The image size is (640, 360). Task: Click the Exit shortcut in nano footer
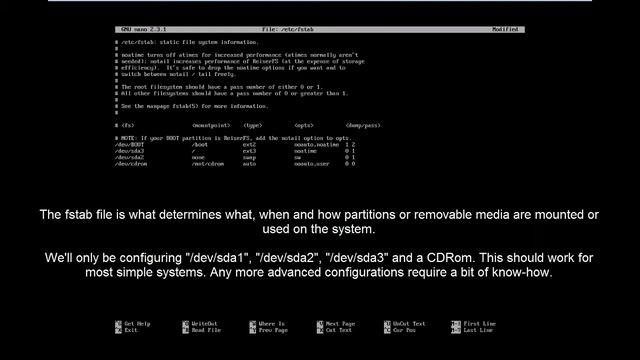tap(131, 330)
